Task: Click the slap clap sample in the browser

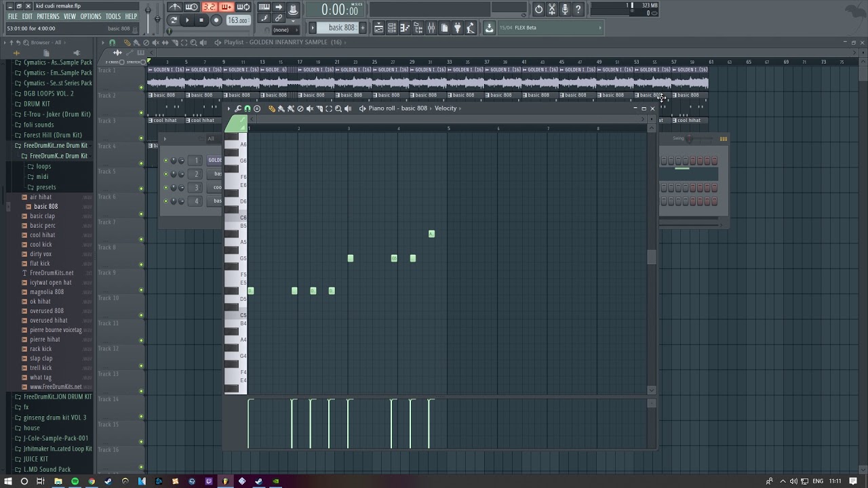Action: pyautogui.click(x=41, y=359)
